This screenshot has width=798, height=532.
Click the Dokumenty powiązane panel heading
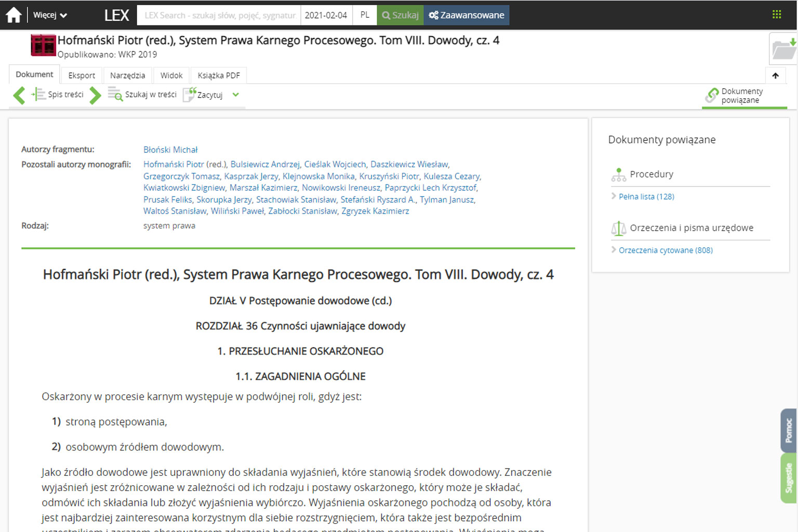662,140
